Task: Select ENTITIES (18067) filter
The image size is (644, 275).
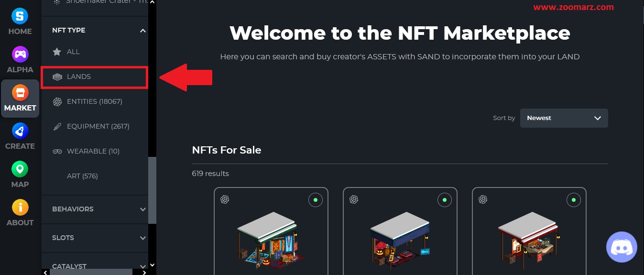Action: click(94, 101)
